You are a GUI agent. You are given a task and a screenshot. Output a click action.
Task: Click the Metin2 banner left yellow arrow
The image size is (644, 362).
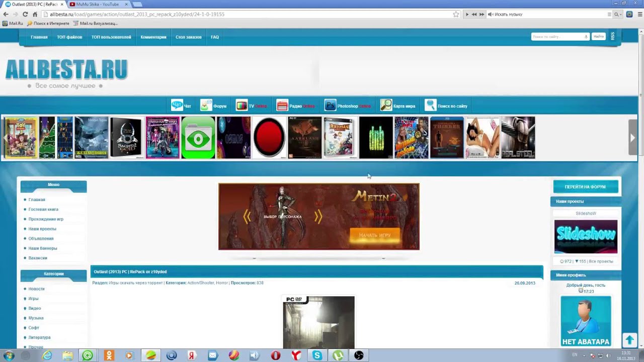tap(247, 217)
